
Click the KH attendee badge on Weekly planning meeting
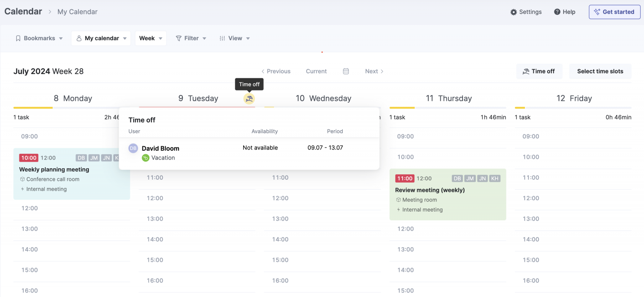click(118, 158)
